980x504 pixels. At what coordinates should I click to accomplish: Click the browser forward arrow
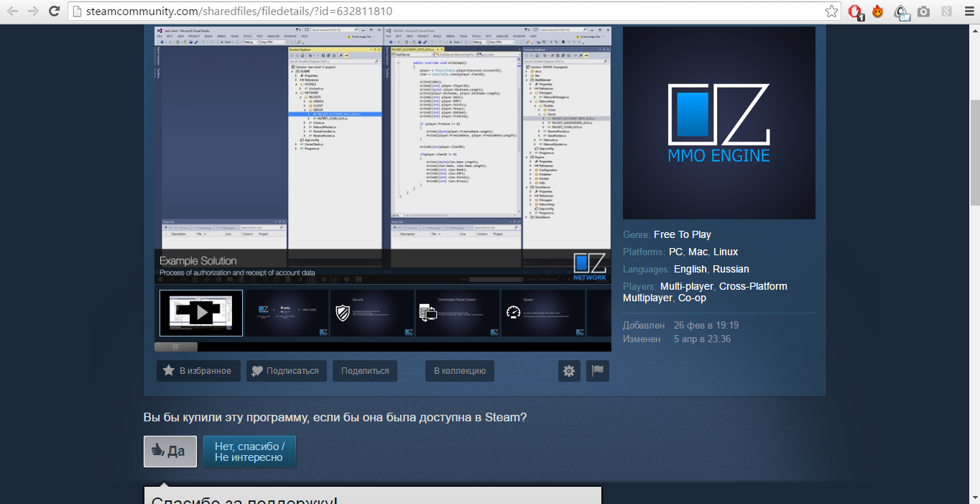(33, 12)
